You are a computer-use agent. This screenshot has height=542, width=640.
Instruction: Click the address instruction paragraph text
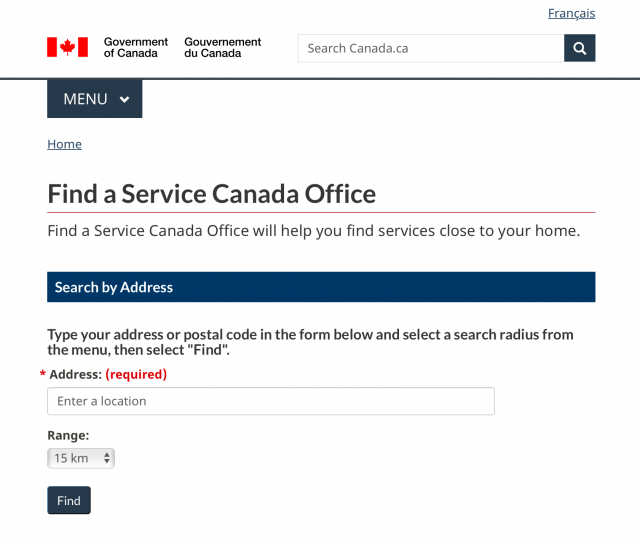pos(310,342)
